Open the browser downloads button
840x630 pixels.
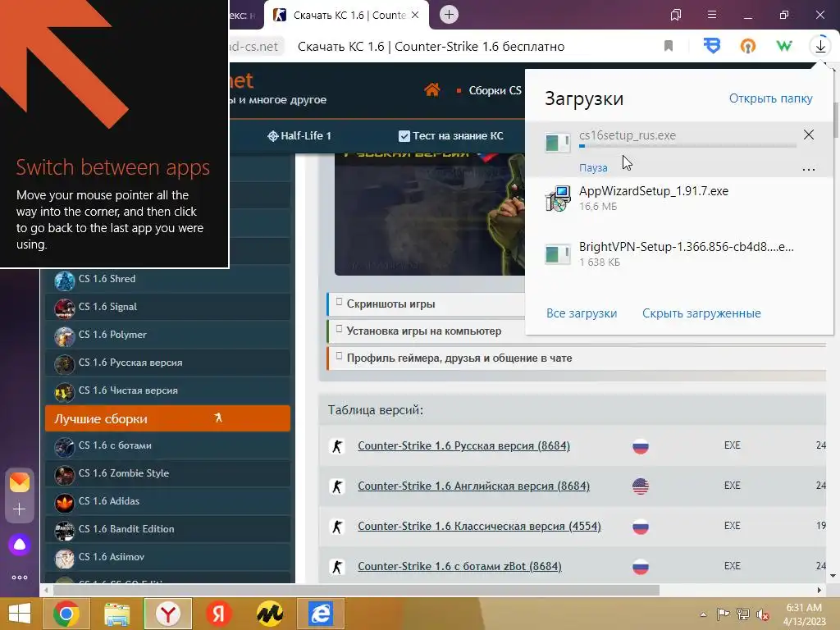click(x=820, y=47)
